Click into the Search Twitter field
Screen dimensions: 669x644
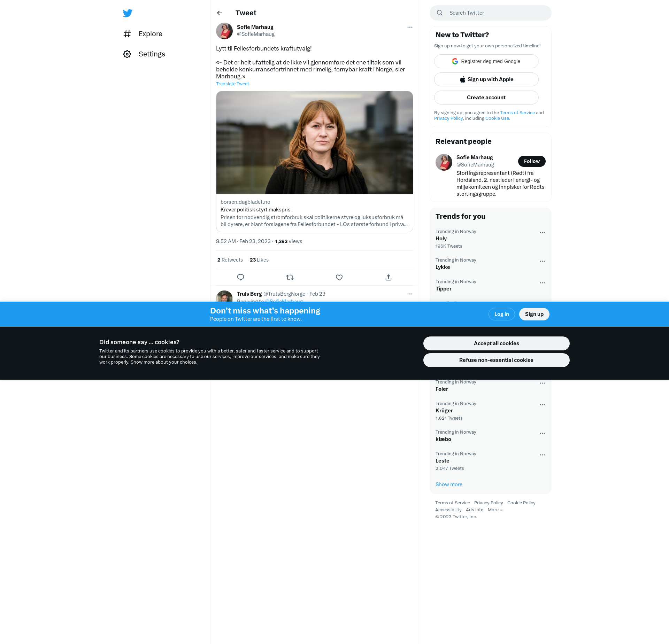[491, 13]
